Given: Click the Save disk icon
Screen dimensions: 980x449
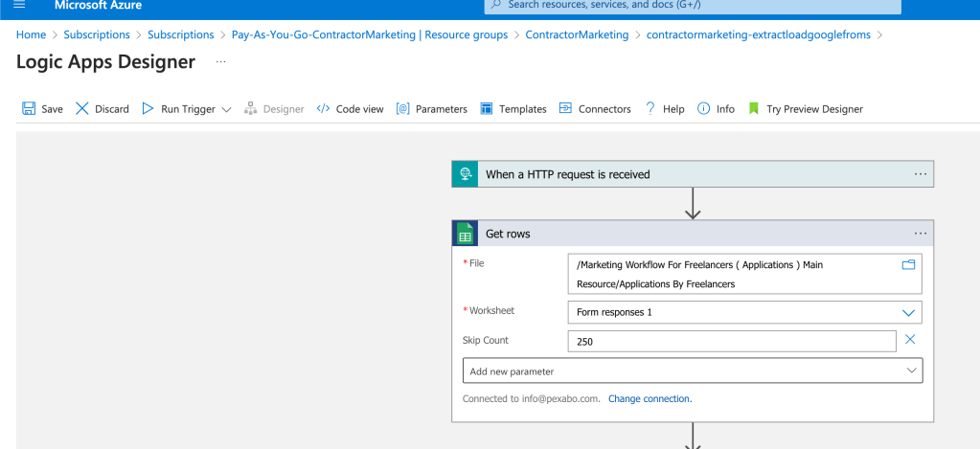Looking at the screenshot, I should pyautogui.click(x=29, y=108).
